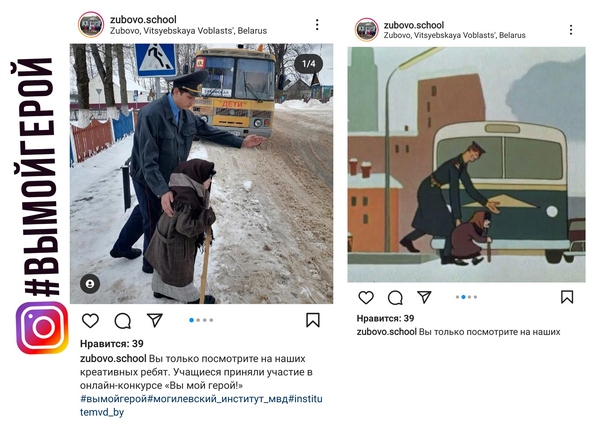Open the left post's Zubovo location link
600x424 pixels.
[189, 31]
